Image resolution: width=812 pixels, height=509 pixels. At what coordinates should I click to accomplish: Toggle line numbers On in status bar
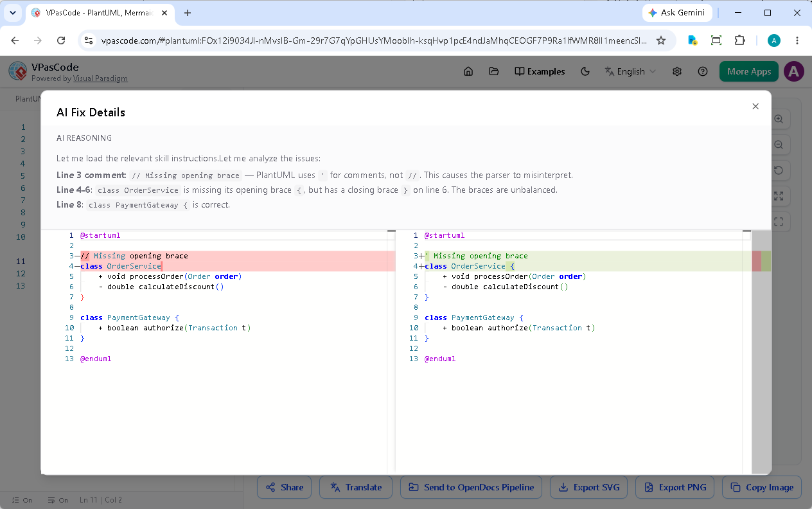coord(22,500)
